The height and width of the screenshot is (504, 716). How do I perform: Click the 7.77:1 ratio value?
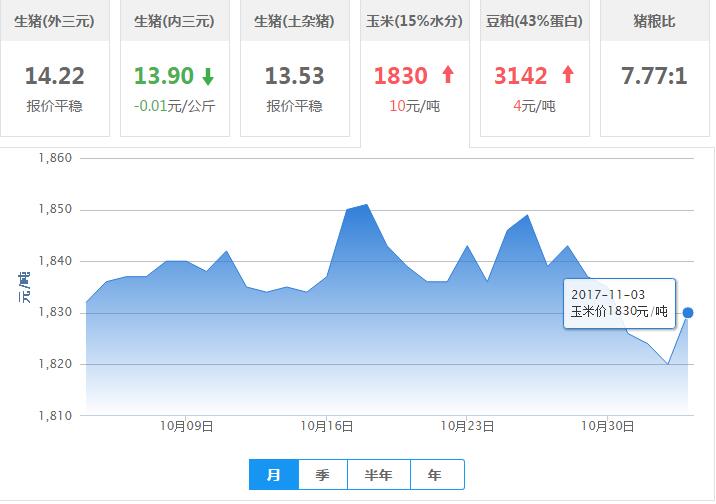click(x=654, y=76)
